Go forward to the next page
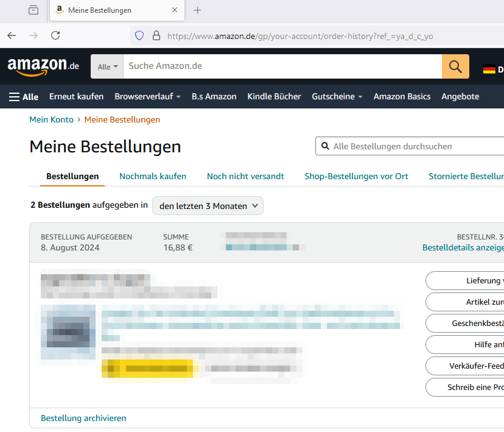504x432 pixels. [33, 35]
